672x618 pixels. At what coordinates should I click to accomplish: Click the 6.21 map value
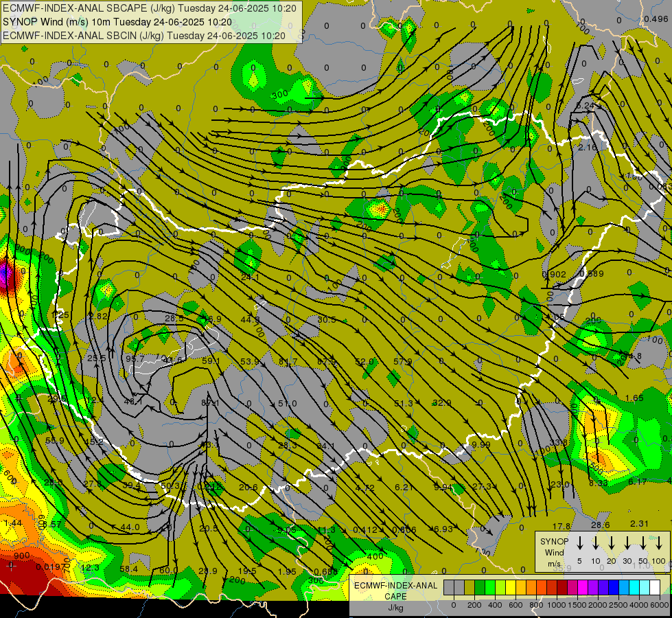point(404,488)
